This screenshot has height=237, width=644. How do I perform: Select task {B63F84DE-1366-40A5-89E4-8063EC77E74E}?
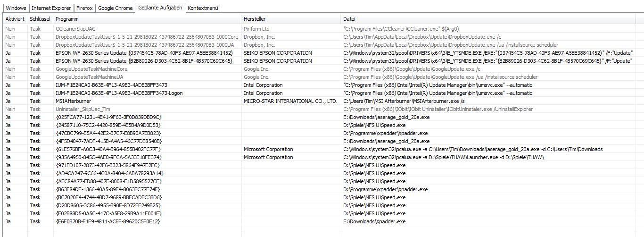(x=323, y=189)
